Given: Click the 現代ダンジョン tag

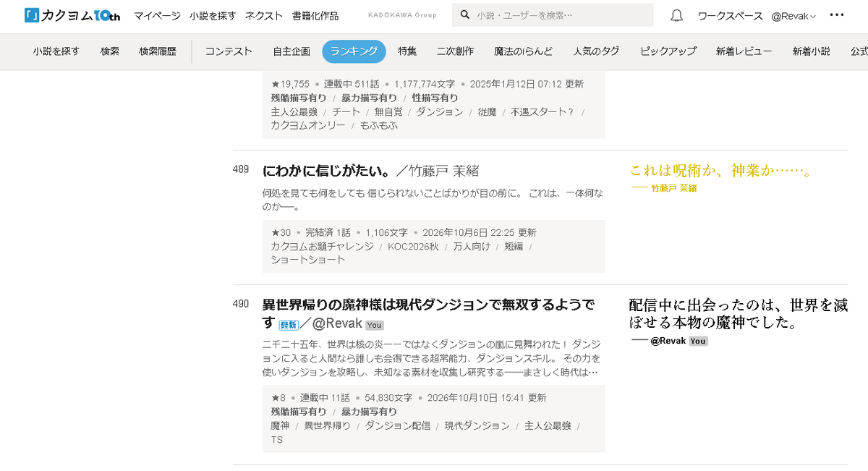Looking at the screenshot, I should pyautogui.click(x=477, y=425).
